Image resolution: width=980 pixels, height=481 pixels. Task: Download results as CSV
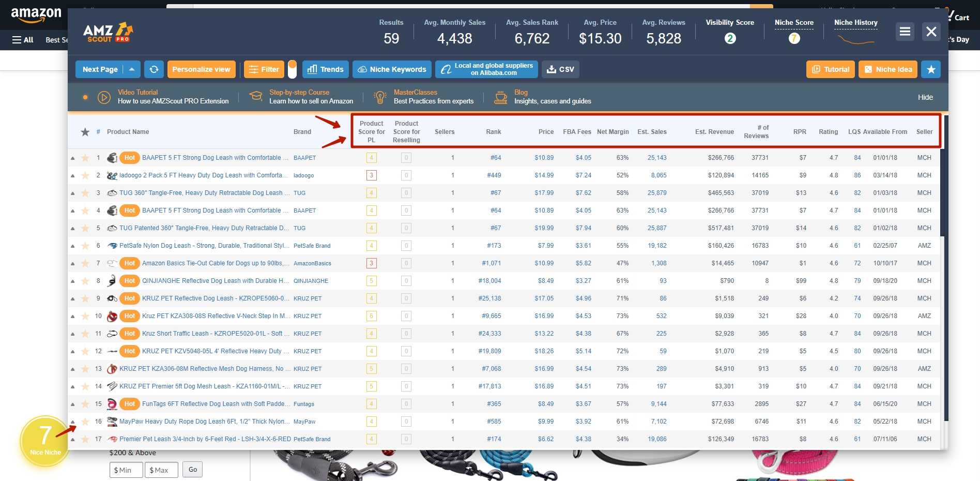point(560,69)
